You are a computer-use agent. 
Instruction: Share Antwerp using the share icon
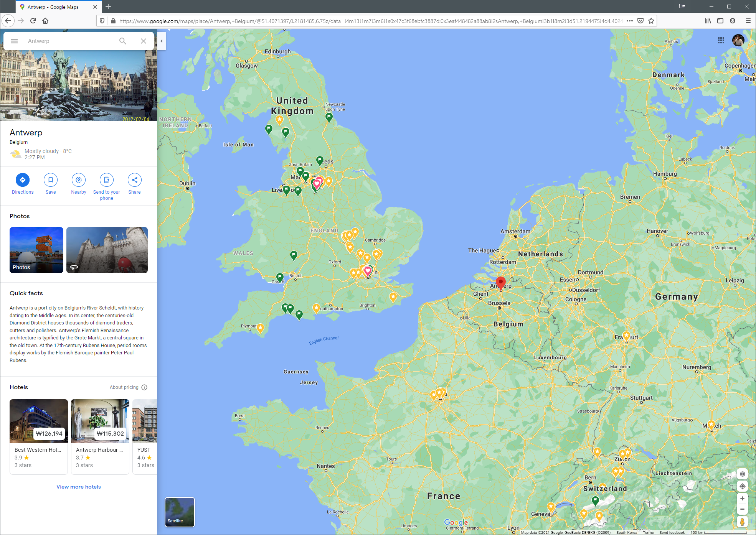[x=135, y=180]
